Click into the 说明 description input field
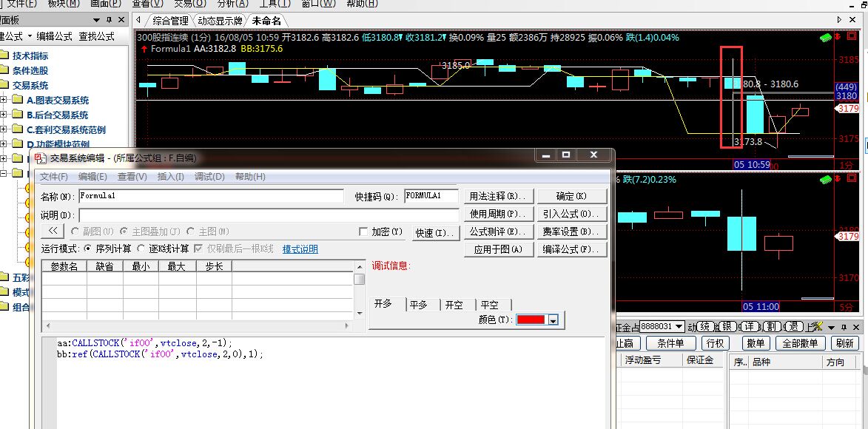The width and height of the screenshot is (868, 429). point(268,214)
